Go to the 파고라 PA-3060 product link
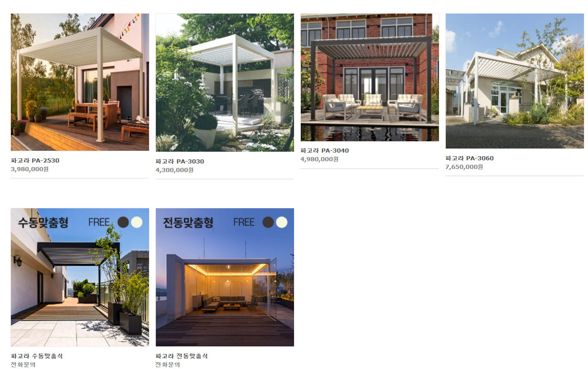The height and width of the screenshot is (369, 588). 470,158
